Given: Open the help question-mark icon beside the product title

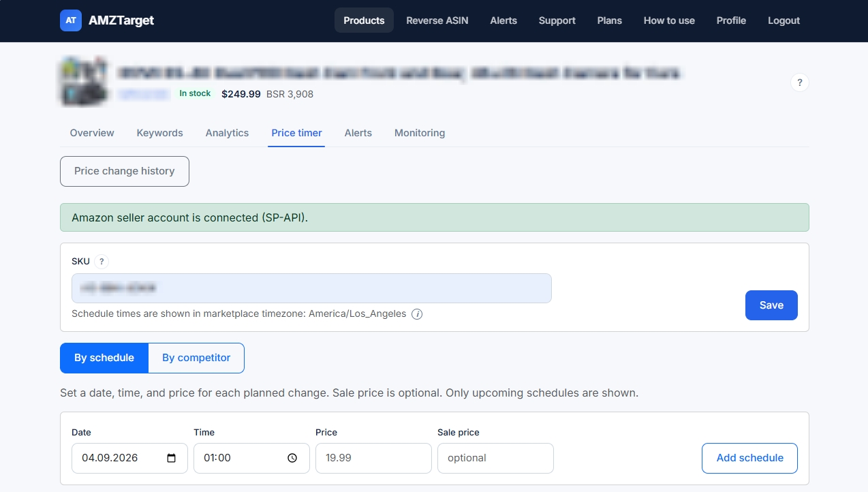Looking at the screenshot, I should click(x=800, y=82).
